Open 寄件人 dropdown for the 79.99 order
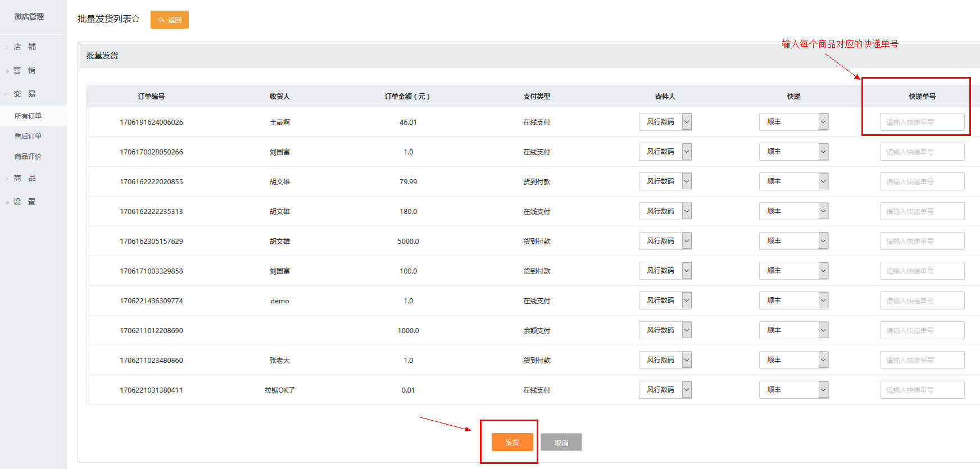The width and height of the screenshot is (980, 469). (x=665, y=181)
